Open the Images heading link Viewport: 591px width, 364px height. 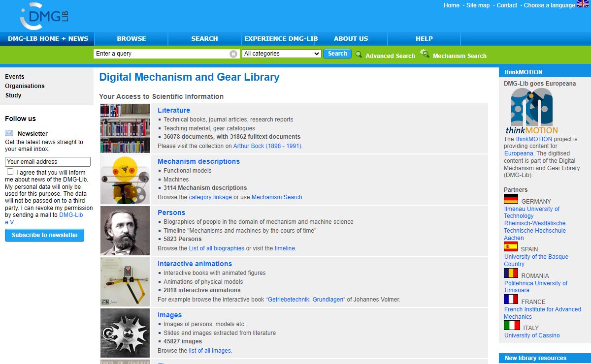169,315
